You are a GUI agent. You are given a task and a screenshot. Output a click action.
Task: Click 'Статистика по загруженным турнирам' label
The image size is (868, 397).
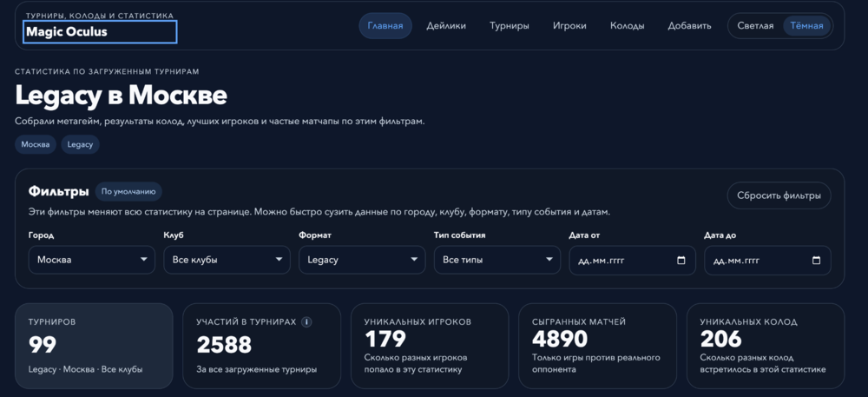pyautogui.click(x=107, y=71)
